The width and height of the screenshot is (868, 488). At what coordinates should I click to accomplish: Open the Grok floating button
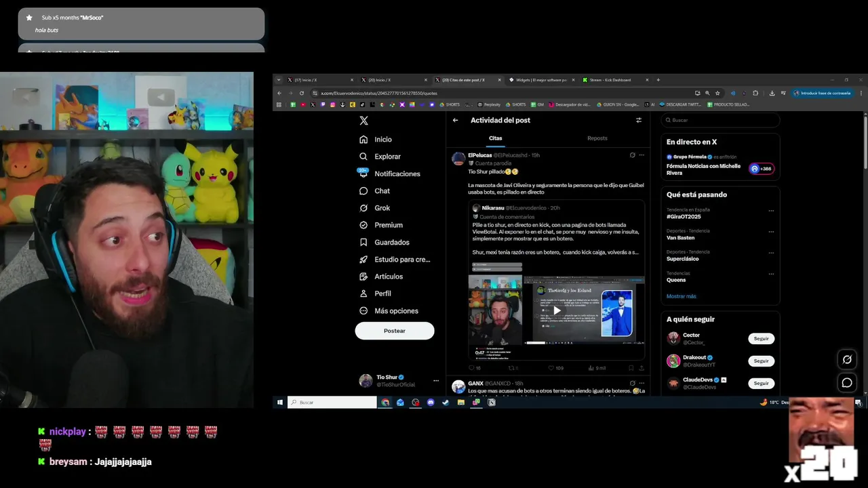[x=847, y=359]
